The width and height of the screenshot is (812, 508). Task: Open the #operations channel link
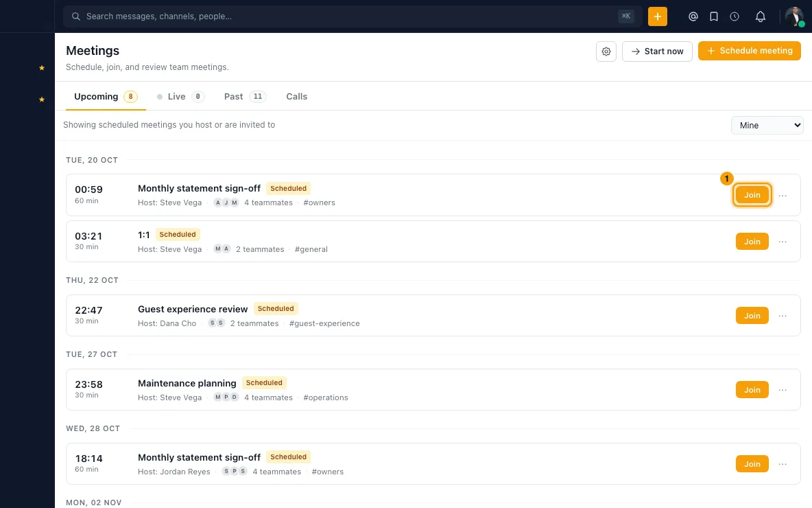click(x=326, y=397)
